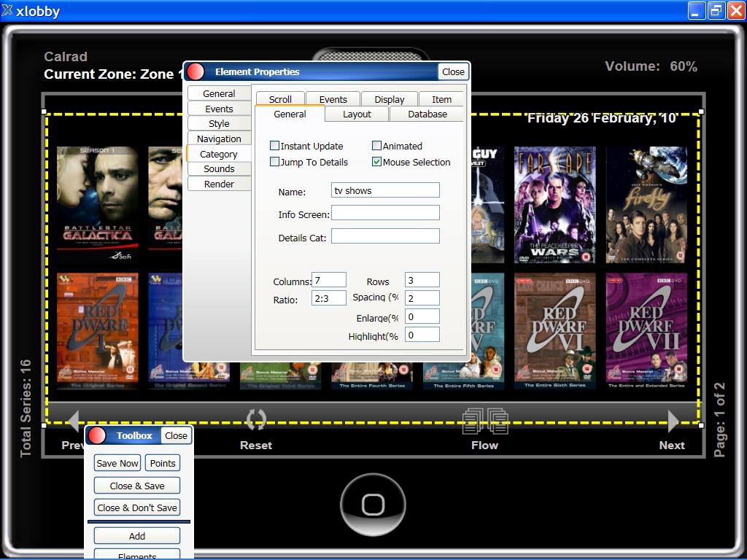The image size is (747, 560).
Task: Open the Render side tab
Action: pos(219,184)
